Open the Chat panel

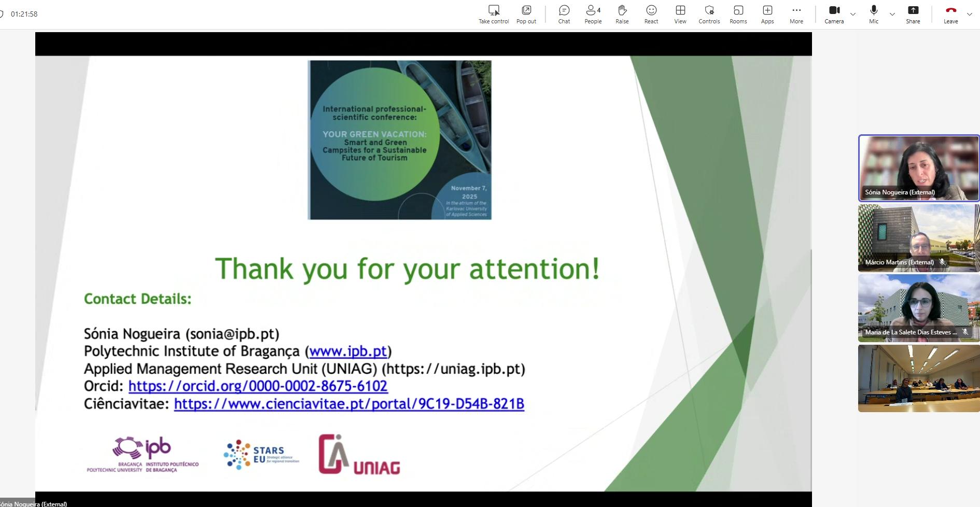(564, 11)
